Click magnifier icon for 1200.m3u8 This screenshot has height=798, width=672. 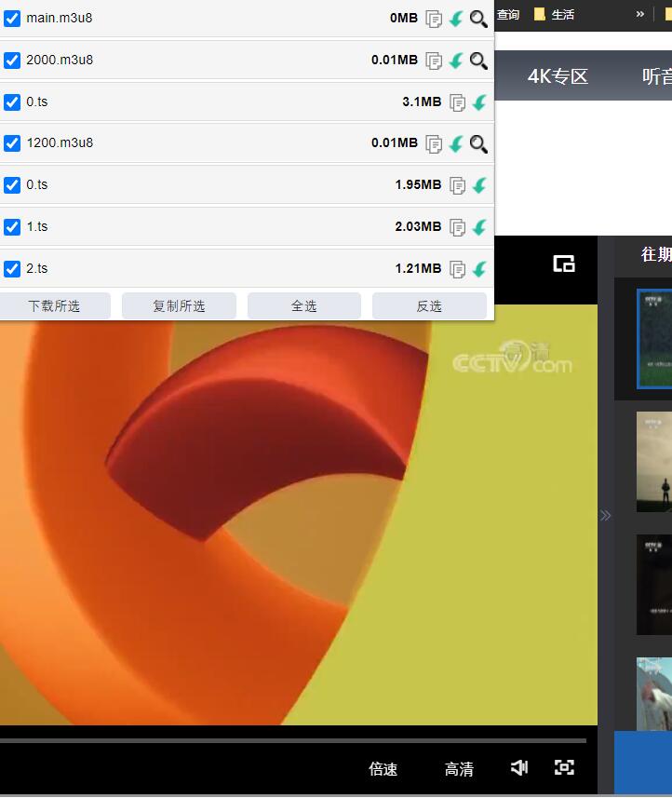pos(478,143)
